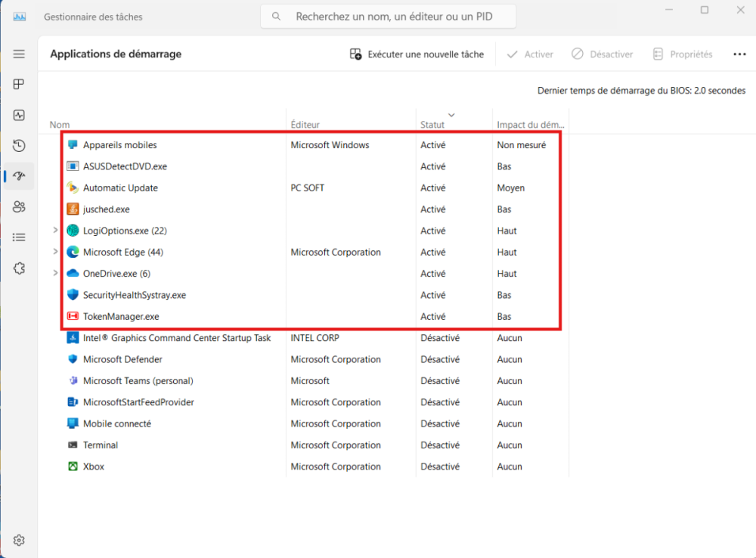The width and height of the screenshot is (756, 558).
Task: Expand the Microsoft Edge (44) group
Action: click(55, 251)
